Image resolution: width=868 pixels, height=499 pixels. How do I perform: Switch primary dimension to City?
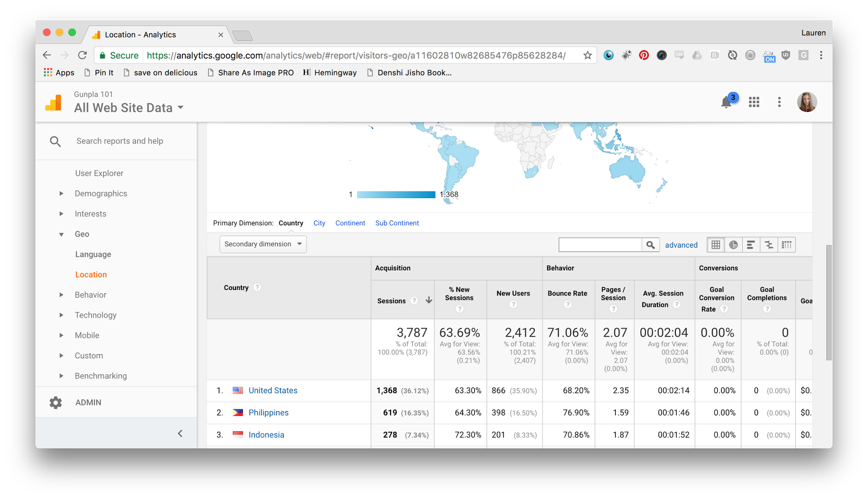(319, 223)
